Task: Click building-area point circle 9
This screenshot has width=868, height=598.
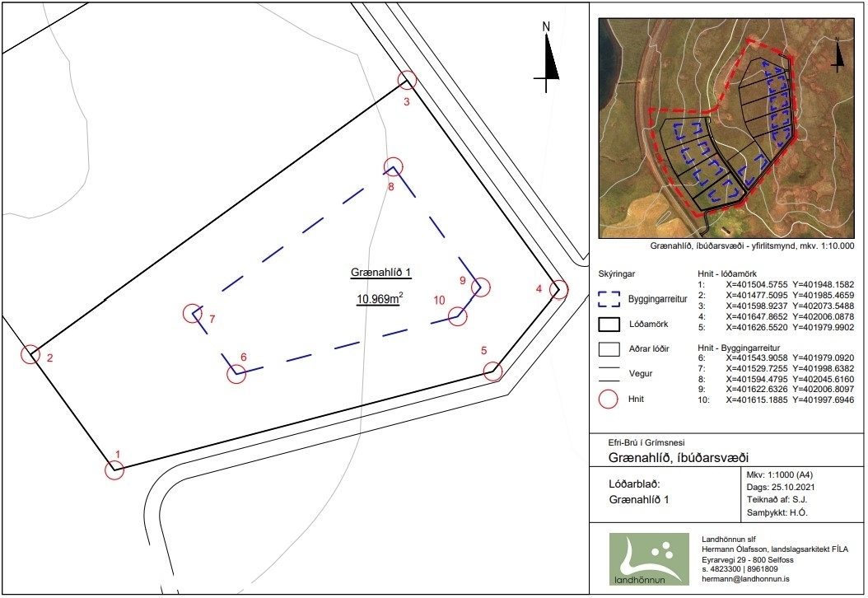Action: click(x=480, y=287)
